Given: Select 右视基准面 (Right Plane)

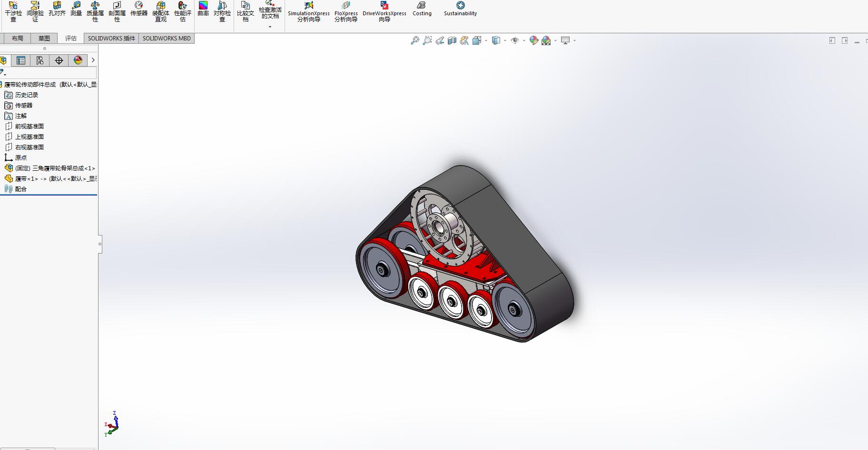Looking at the screenshot, I should click(24, 147).
